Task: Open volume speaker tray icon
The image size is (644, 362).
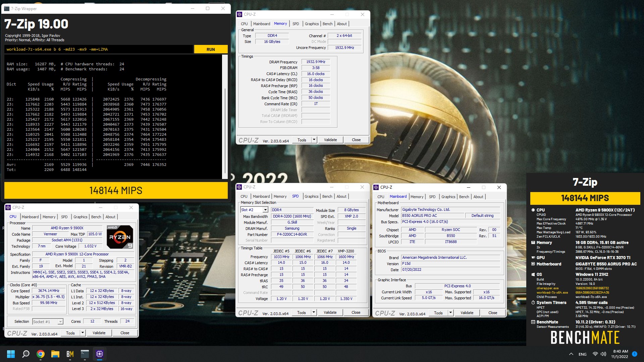Action: (603, 354)
